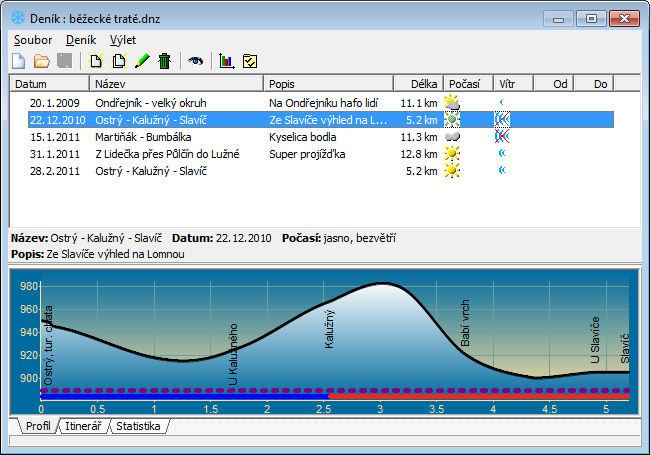Switch to the Itinerář tab

82,427
